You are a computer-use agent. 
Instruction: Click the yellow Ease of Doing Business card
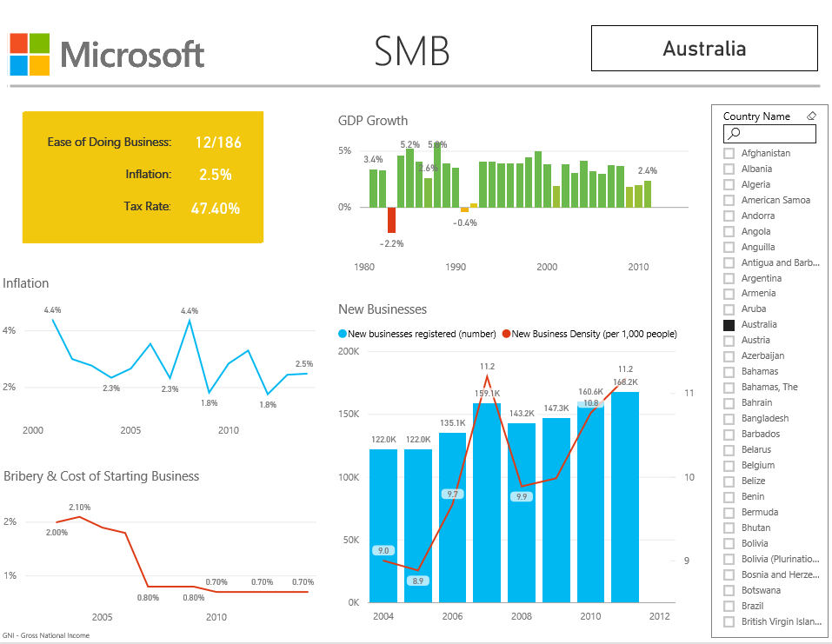point(143,176)
